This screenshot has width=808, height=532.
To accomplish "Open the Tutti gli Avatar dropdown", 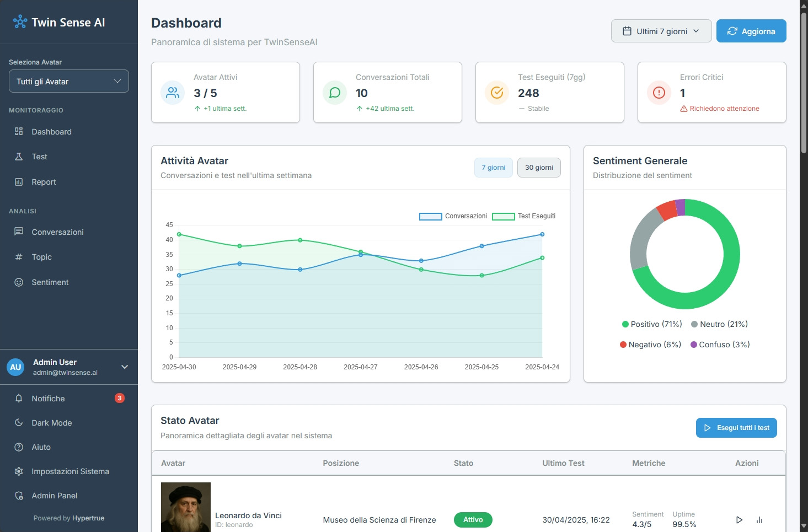I will [x=69, y=82].
